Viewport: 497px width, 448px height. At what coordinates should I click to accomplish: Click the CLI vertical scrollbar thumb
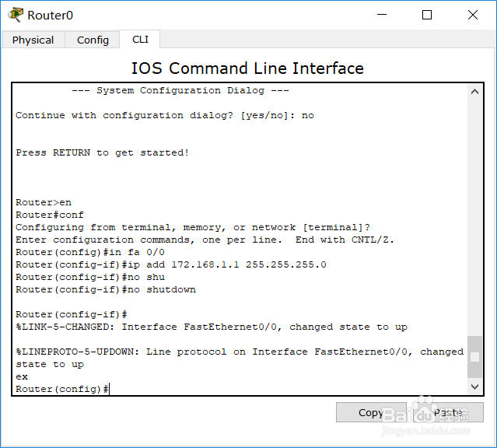click(x=474, y=357)
